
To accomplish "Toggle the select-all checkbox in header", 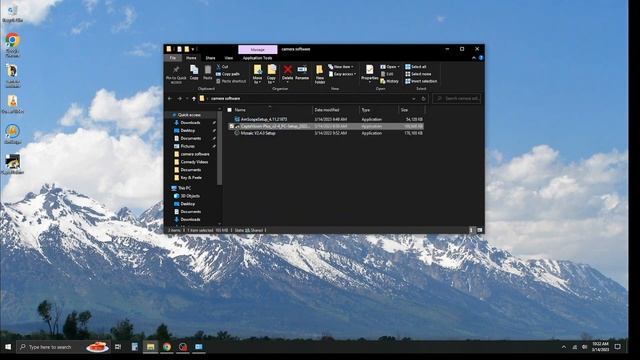I will click(x=229, y=110).
